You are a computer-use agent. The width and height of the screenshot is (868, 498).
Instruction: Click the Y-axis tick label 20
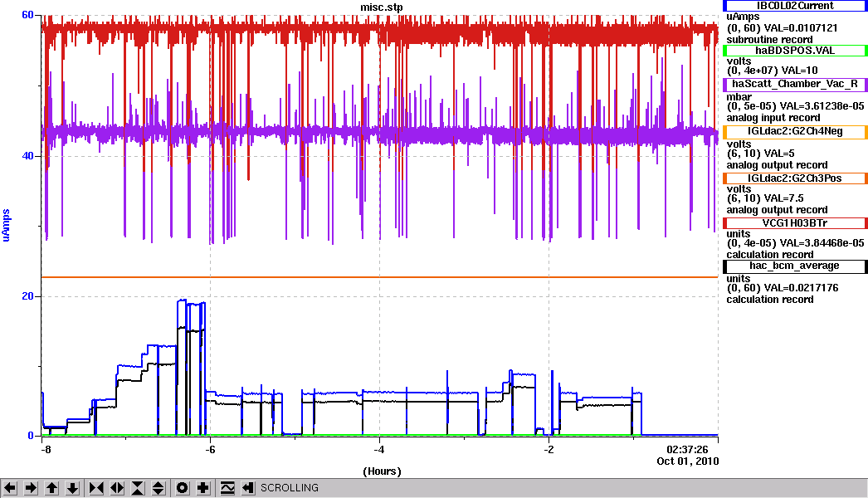pyautogui.click(x=27, y=296)
